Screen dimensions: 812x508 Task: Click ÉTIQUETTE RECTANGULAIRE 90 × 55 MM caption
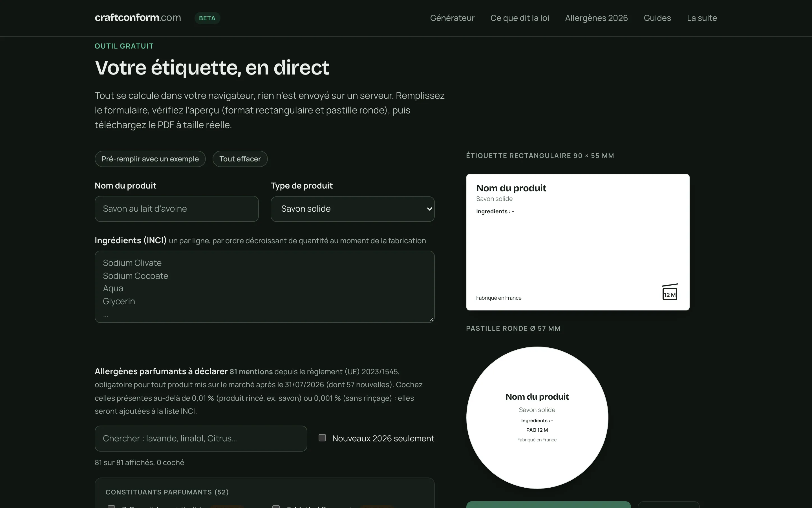point(540,156)
